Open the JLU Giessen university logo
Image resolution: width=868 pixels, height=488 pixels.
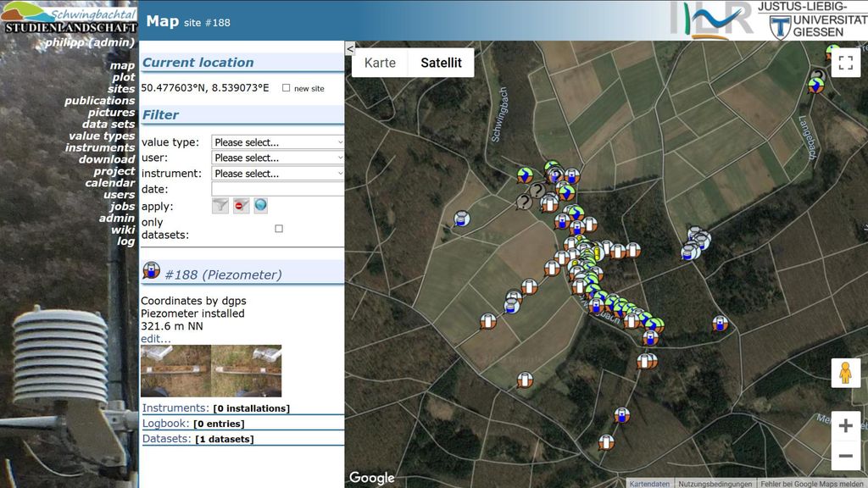click(x=811, y=20)
